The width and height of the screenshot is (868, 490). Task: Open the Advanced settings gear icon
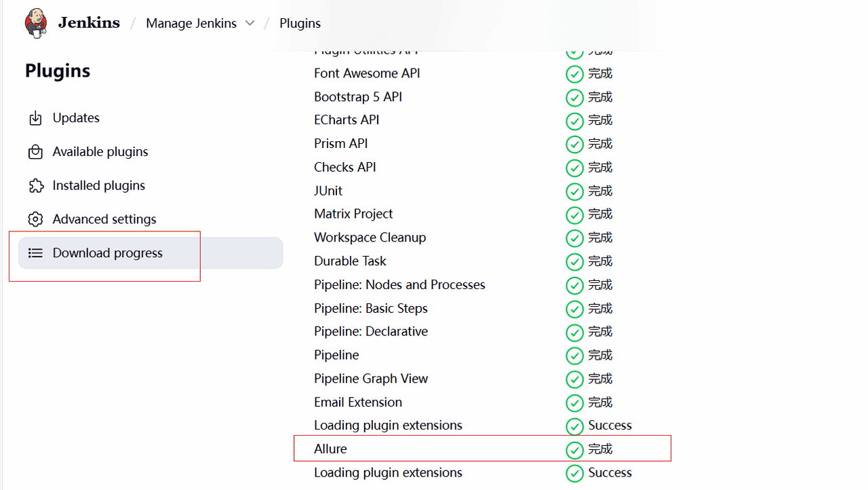coord(35,219)
